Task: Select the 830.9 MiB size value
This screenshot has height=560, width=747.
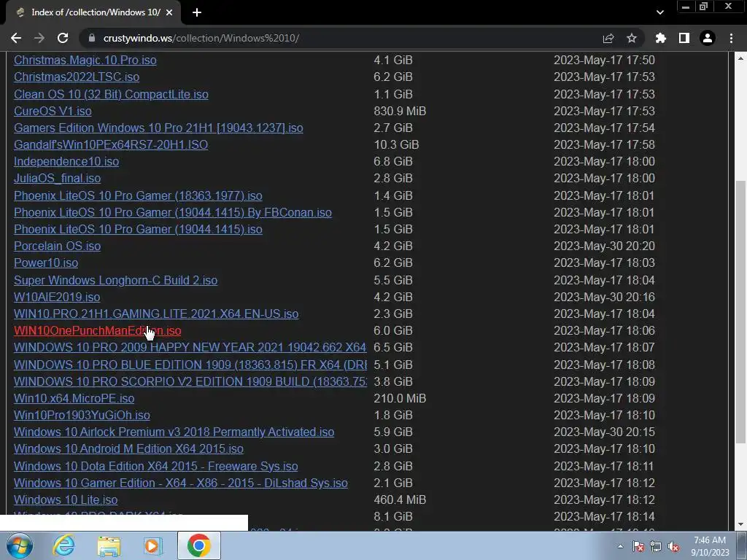Action: tap(400, 111)
